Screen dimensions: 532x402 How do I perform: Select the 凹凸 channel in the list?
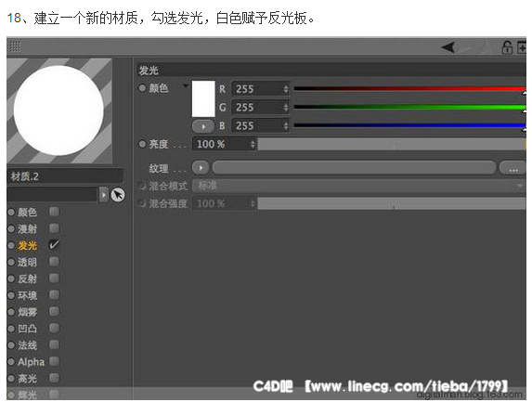27,329
